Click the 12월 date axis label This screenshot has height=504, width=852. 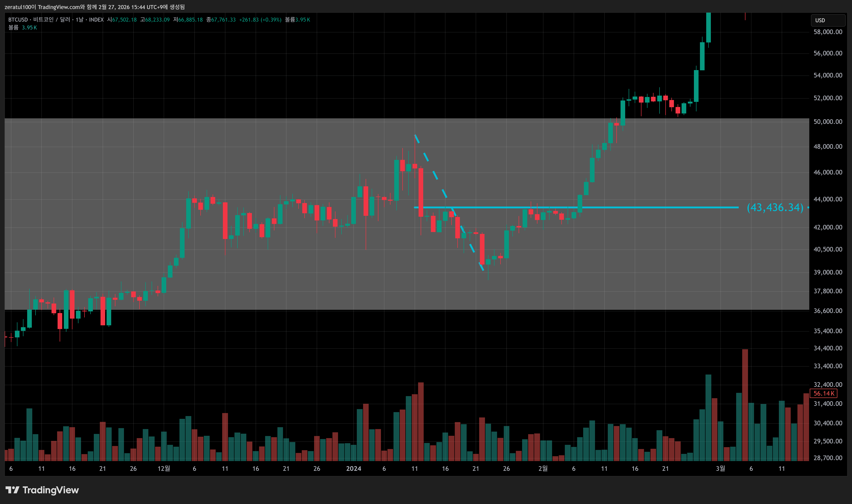[x=164, y=469]
